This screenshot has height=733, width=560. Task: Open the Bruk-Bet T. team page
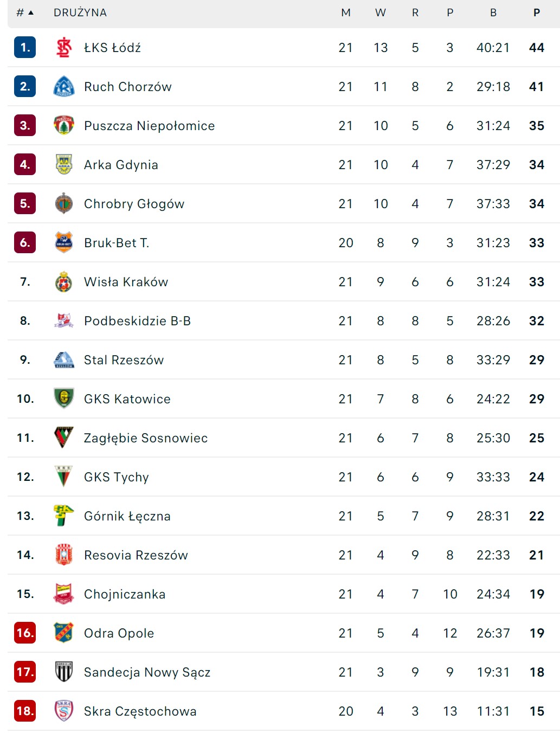click(117, 243)
